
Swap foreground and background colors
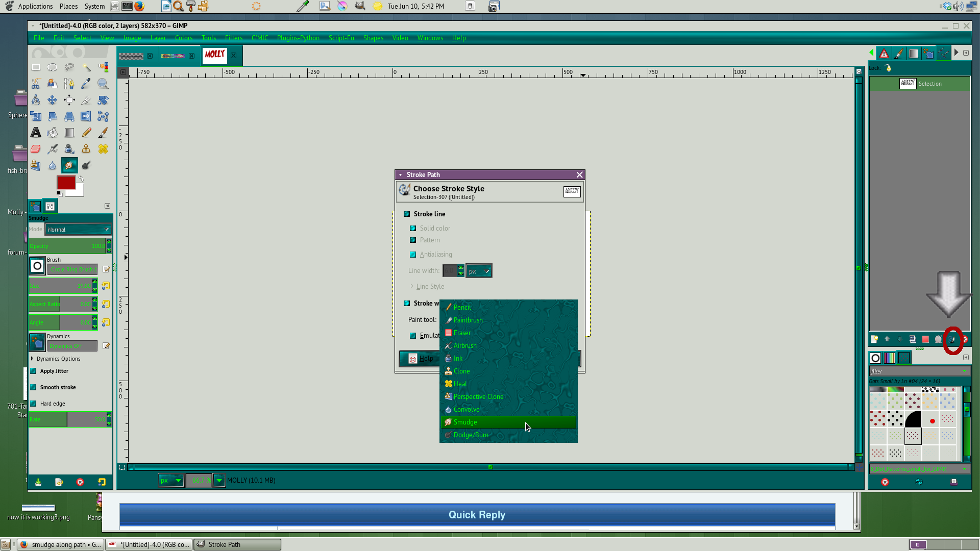coord(81,179)
